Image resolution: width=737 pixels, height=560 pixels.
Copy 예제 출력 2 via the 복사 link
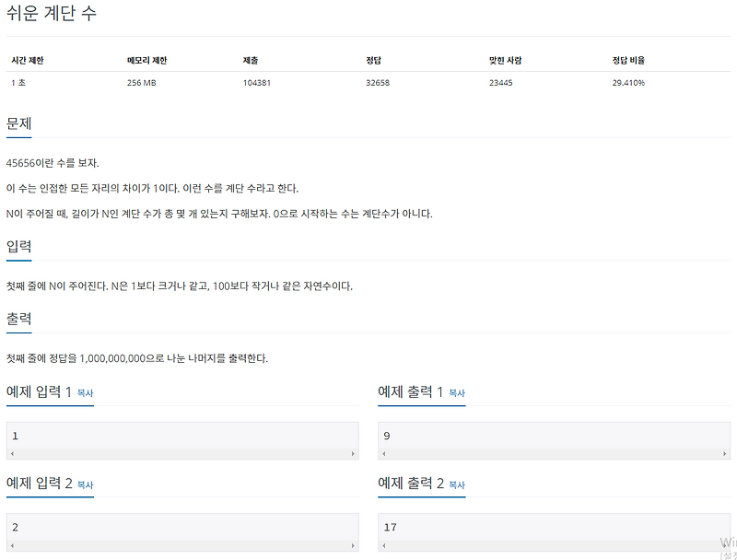(x=458, y=485)
